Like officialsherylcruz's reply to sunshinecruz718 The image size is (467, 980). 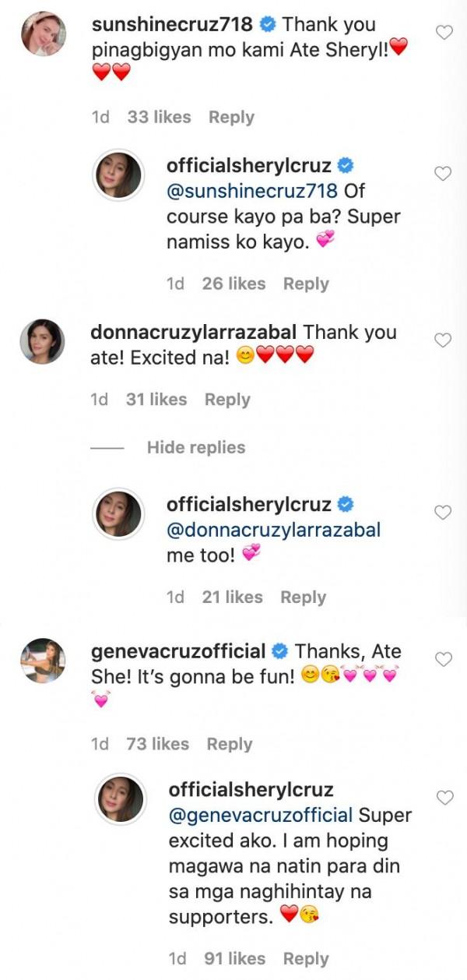click(x=443, y=174)
